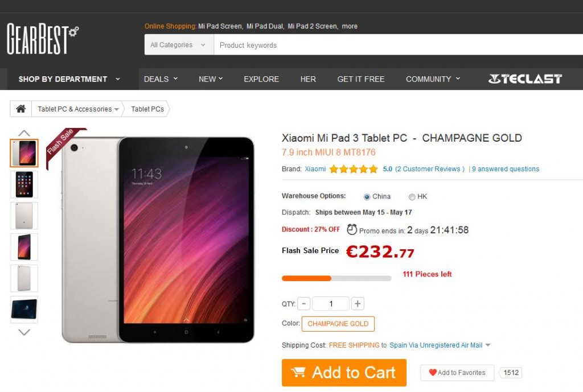The height and width of the screenshot is (392, 583).
Task: Increase quantity with the plus button
Action: pyautogui.click(x=358, y=304)
